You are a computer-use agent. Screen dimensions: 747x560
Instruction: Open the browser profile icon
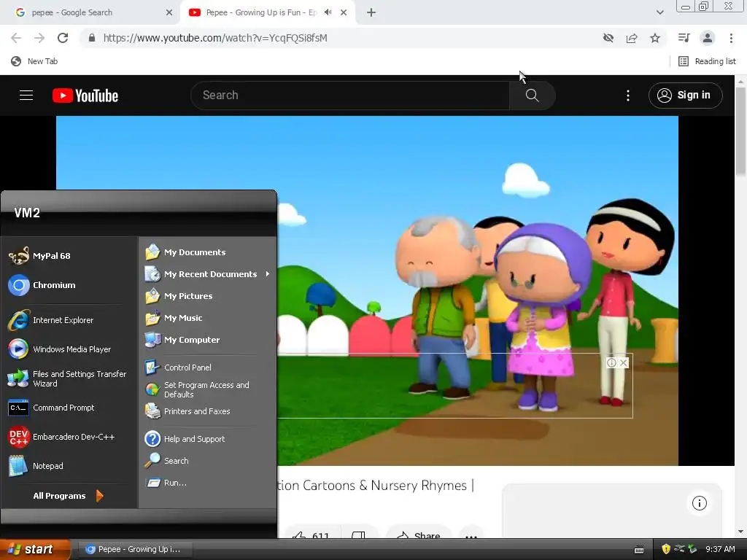708,38
